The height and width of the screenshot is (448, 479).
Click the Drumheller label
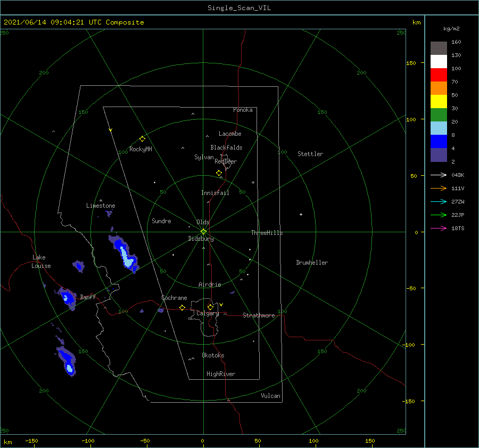click(312, 263)
